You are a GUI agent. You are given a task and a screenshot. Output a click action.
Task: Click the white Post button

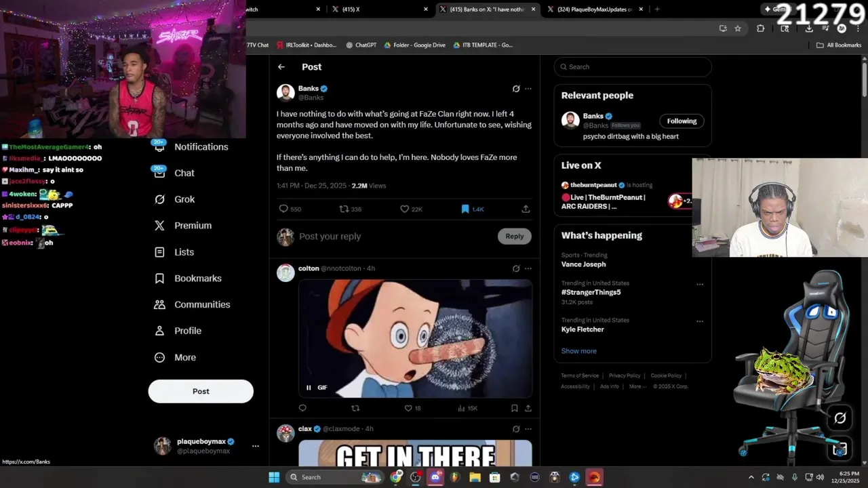(x=201, y=391)
